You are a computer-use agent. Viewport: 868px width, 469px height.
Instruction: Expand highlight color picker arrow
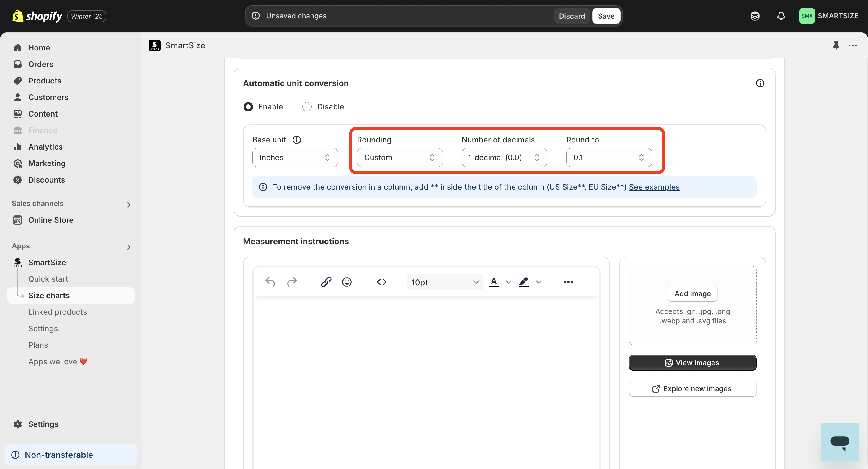click(539, 282)
